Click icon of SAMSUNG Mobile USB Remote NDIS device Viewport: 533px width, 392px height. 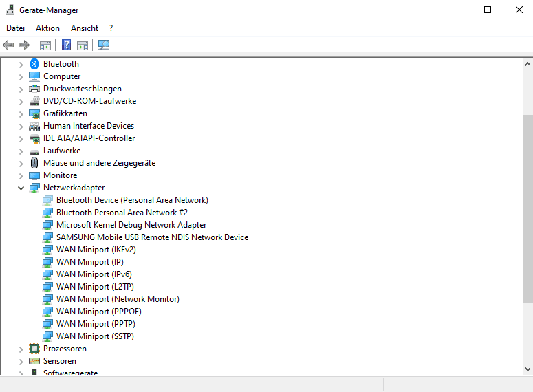47,237
